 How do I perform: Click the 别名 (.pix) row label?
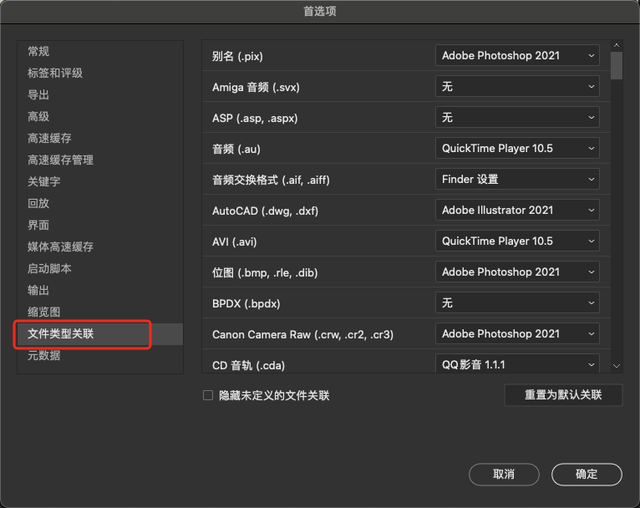(x=238, y=56)
